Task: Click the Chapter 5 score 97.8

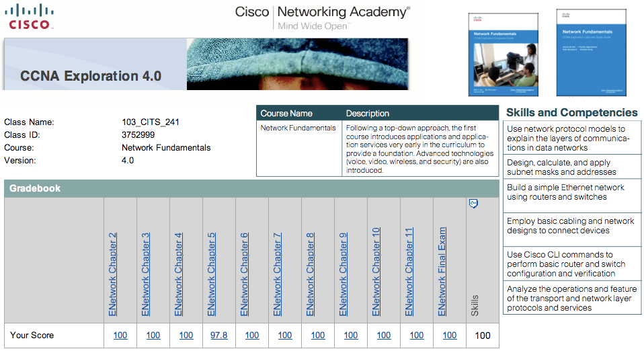Action: tap(219, 336)
